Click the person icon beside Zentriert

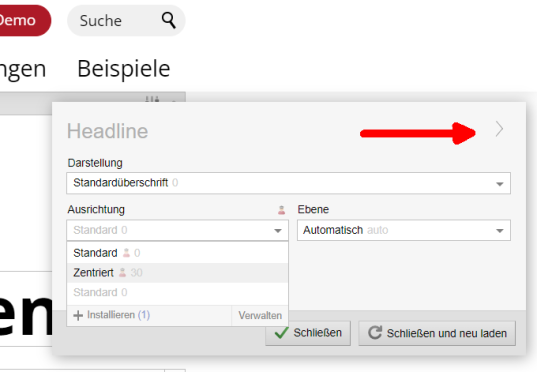(x=122, y=273)
